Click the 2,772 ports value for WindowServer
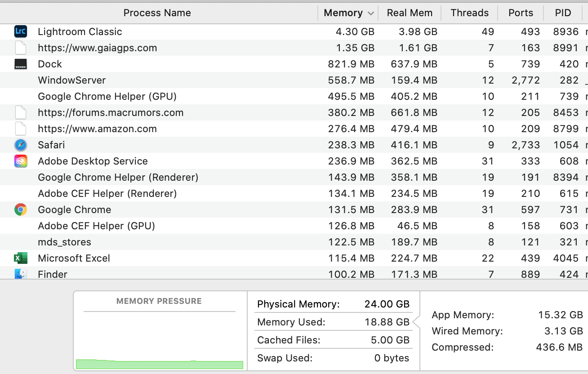The image size is (588, 374). pos(526,80)
